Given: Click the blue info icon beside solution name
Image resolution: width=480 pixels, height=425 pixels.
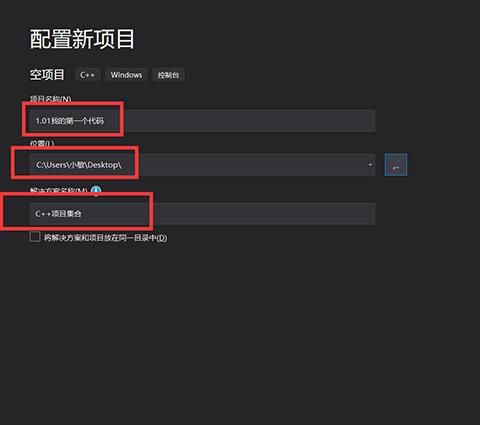Looking at the screenshot, I should (x=96, y=191).
